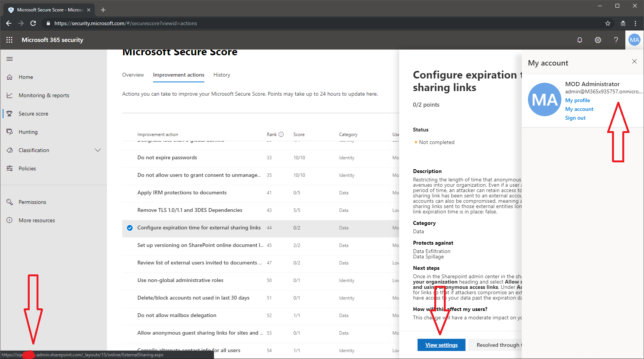Screen dimensions: 644x359
Task: Open the Chrome three-dot menu
Action: click(635, 23)
